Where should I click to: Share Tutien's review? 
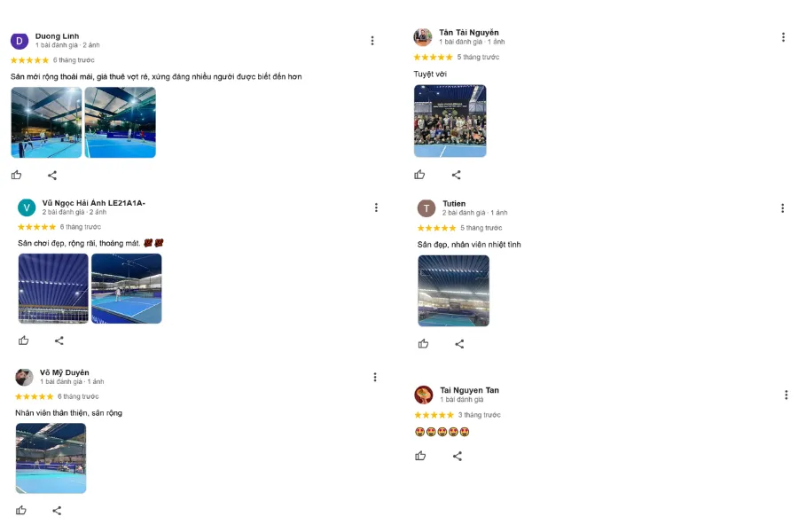[459, 344]
